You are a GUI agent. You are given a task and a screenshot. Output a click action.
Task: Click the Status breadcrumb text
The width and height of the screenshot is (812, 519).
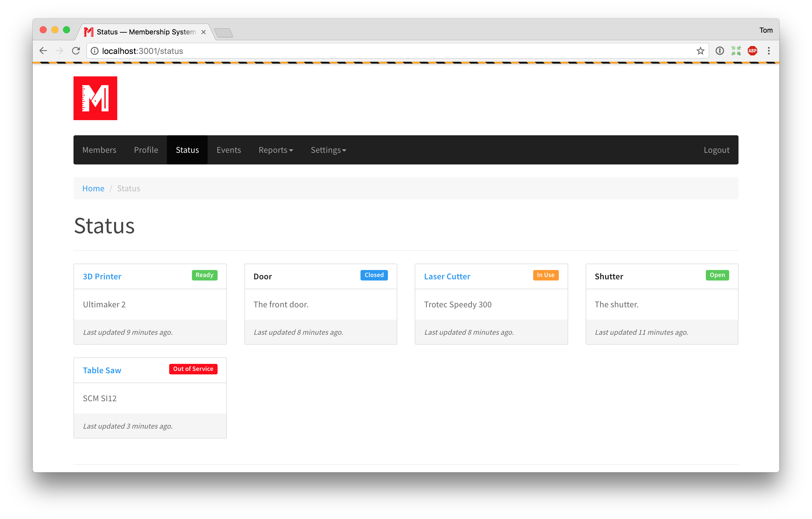click(x=128, y=188)
